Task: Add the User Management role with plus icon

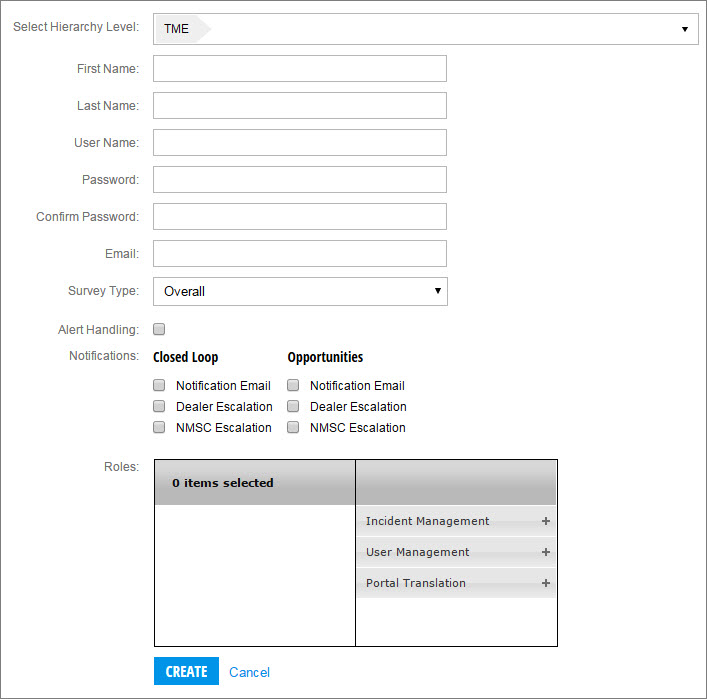Action: 546,552
